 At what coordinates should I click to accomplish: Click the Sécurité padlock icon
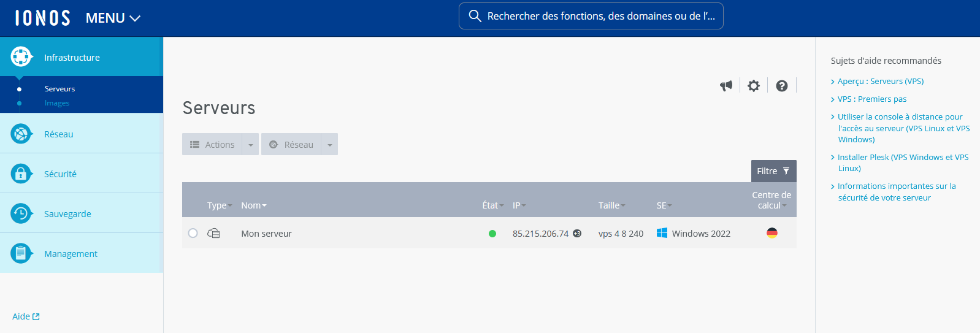pos(21,174)
